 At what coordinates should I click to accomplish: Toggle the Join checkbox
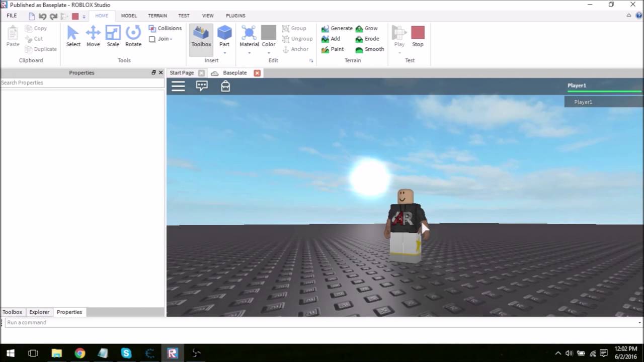(x=152, y=39)
